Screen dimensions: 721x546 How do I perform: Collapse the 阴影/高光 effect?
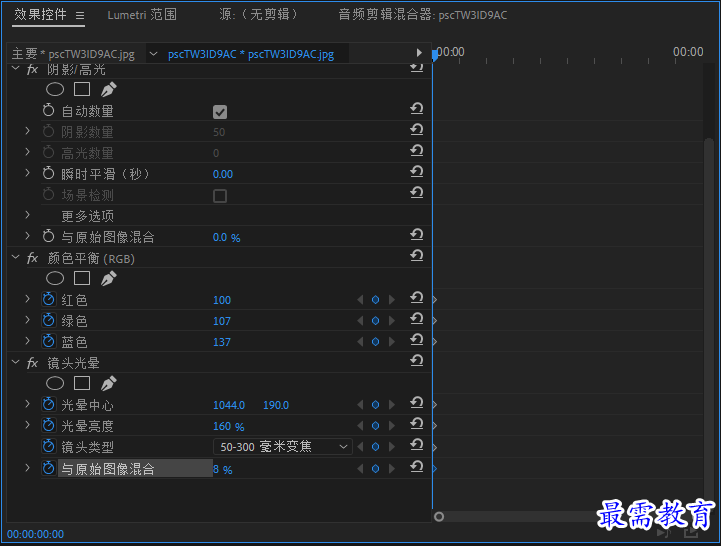pyautogui.click(x=16, y=69)
